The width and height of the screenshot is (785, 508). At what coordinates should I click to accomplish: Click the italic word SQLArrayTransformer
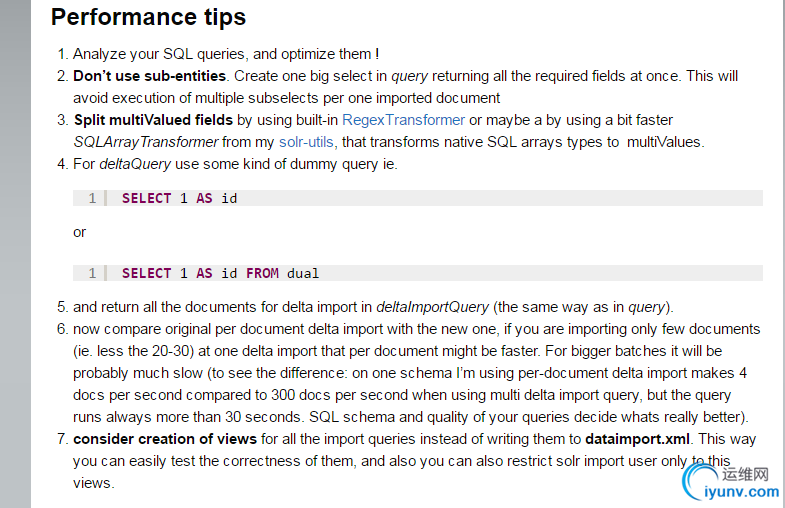point(146,142)
